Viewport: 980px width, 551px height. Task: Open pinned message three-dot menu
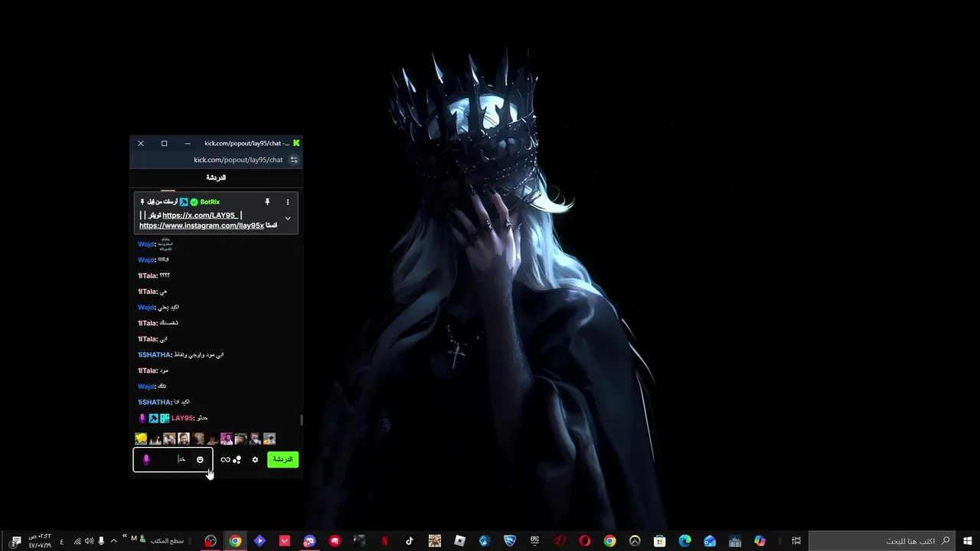[288, 202]
